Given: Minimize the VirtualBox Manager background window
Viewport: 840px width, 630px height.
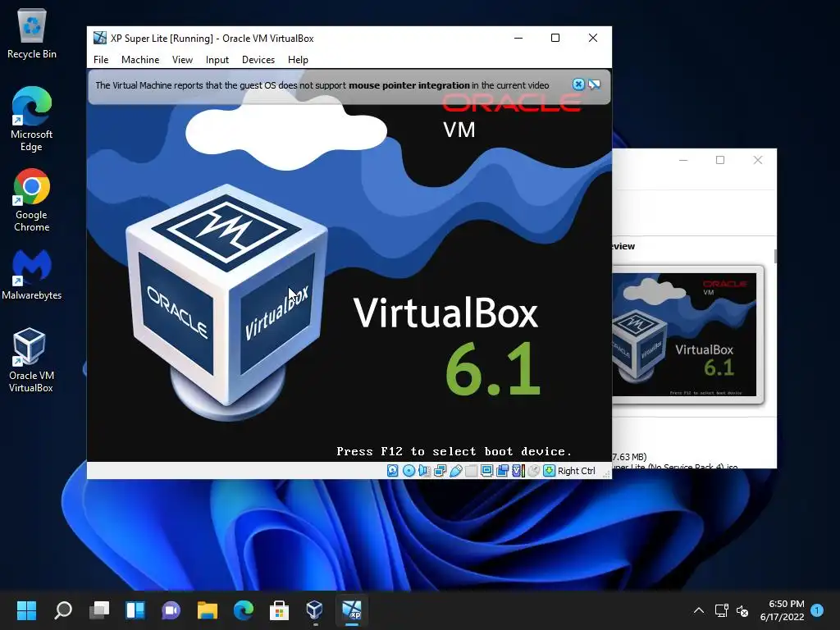Looking at the screenshot, I should (683, 160).
